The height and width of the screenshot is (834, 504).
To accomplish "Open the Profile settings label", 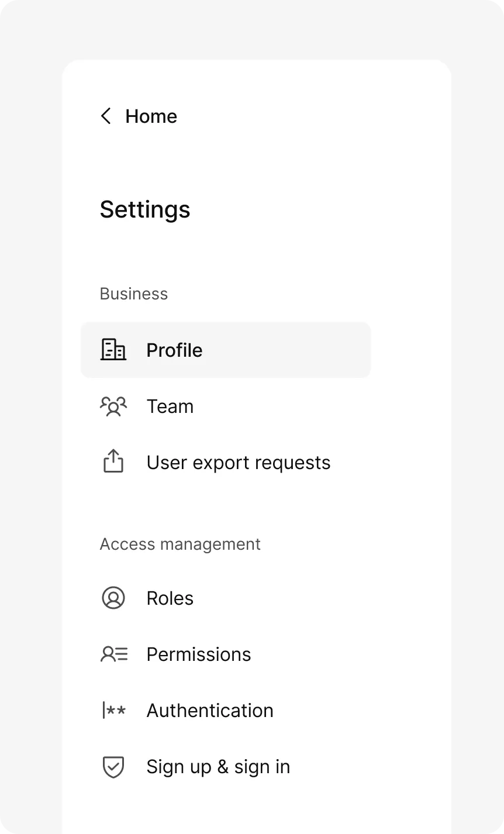I will [174, 350].
